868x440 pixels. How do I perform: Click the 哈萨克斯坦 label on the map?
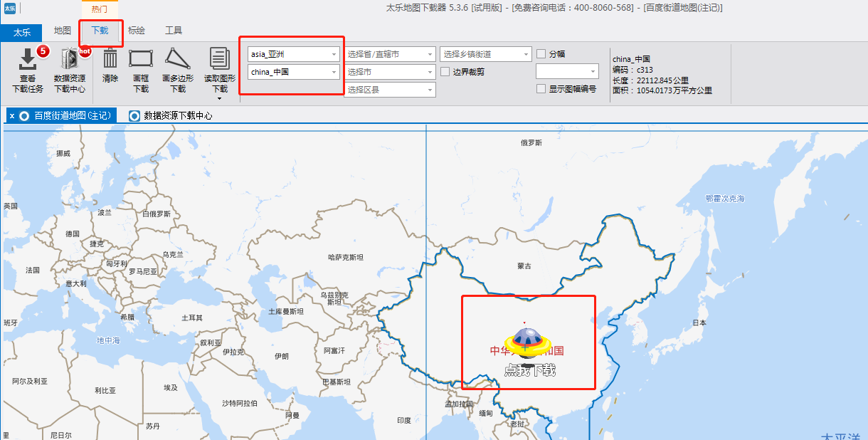[x=346, y=257]
